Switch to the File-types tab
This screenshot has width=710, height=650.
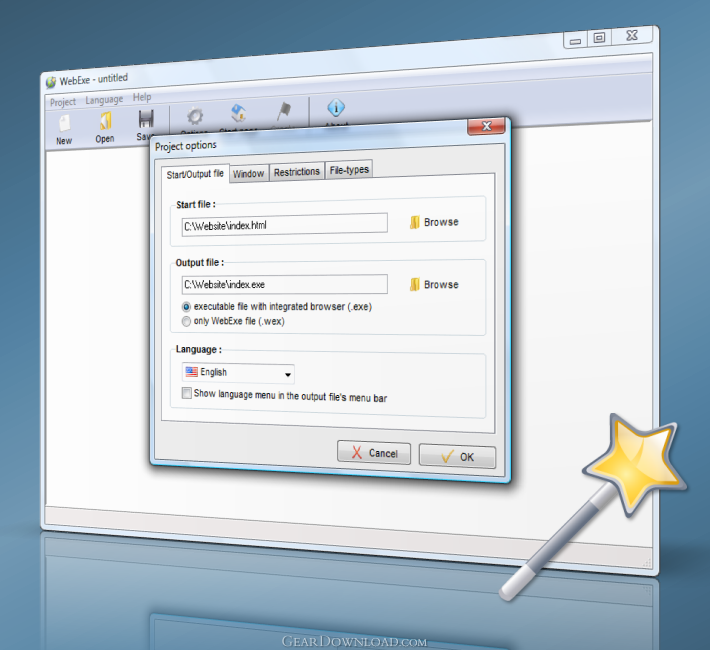[x=349, y=170]
